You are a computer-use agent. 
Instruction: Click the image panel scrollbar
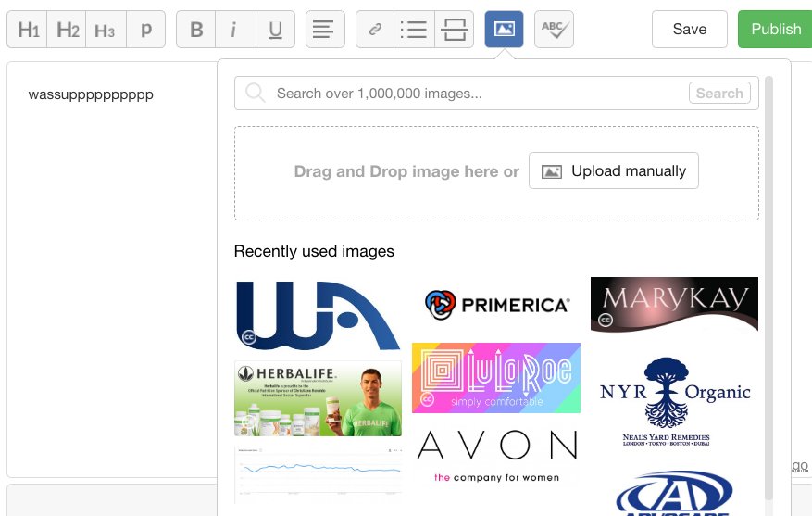[768, 287]
